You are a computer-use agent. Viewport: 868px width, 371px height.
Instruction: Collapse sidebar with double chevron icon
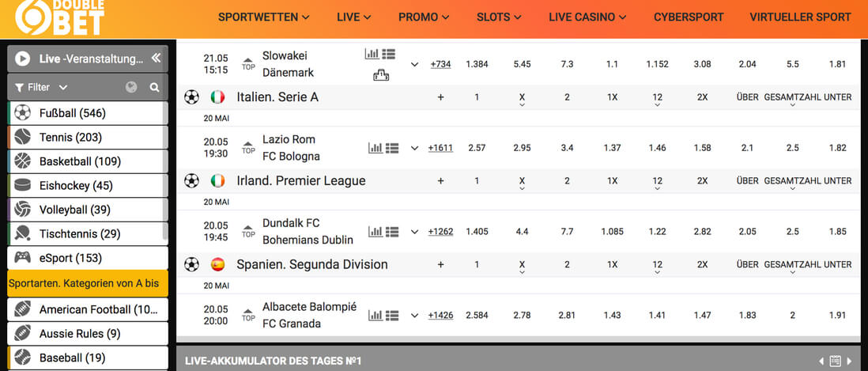point(156,59)
